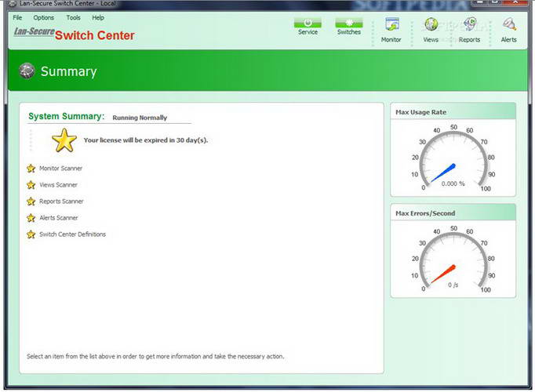Open the Alerts icon
The height and width of the screenshot is (392, 535).
(509, 24)
